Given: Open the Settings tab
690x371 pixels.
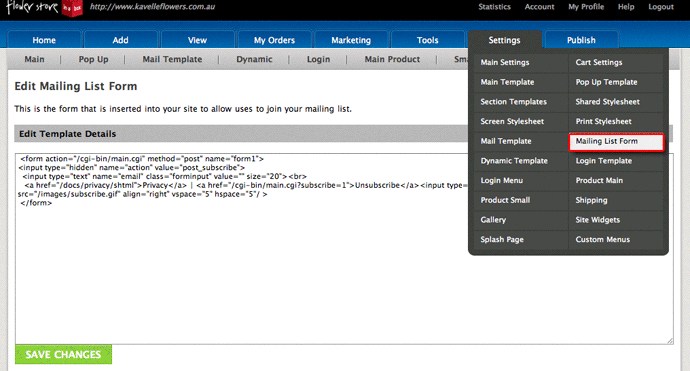Looking at the screenshot, I should pos(504,40).
